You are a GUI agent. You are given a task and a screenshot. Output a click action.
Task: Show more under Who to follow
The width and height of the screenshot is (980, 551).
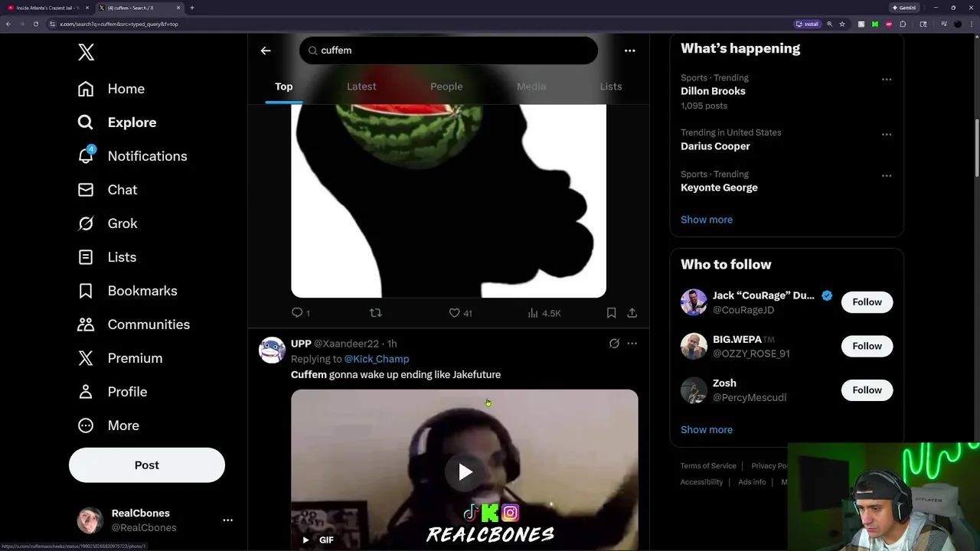click(x=707, y=429)
